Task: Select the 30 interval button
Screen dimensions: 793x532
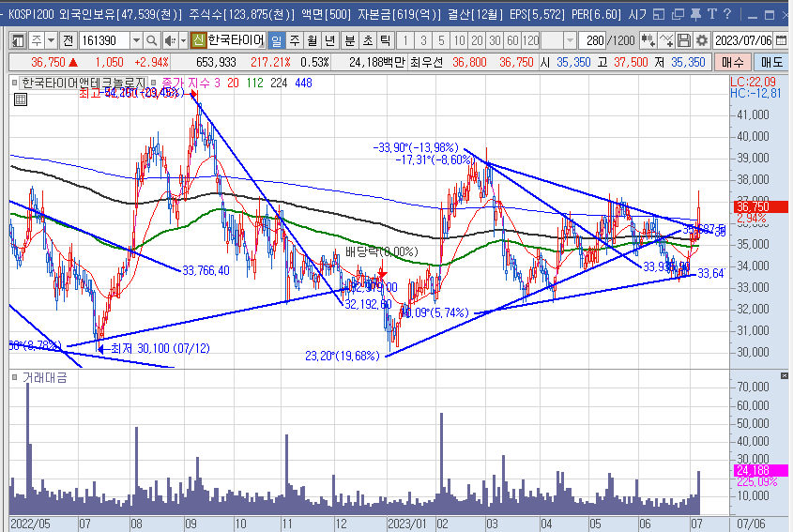Action: point(496,40)
